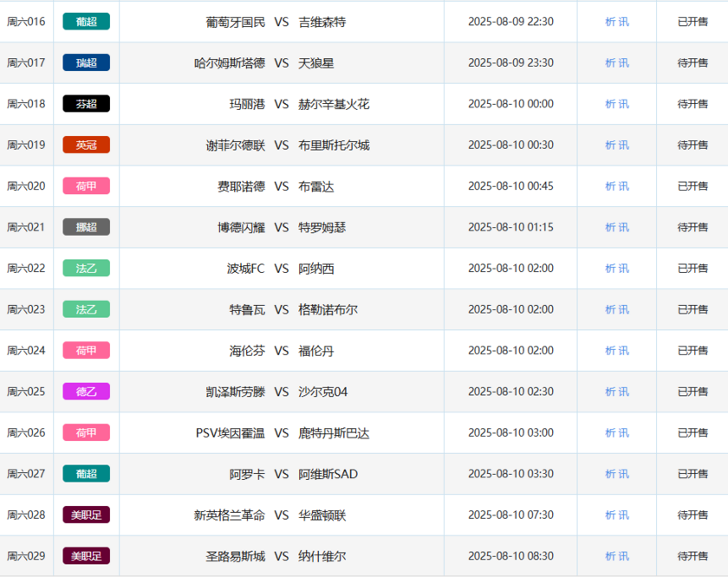This screenshot has width=728, height=577.
Task: Click the 瑞超 league badge
Action: 87,62
